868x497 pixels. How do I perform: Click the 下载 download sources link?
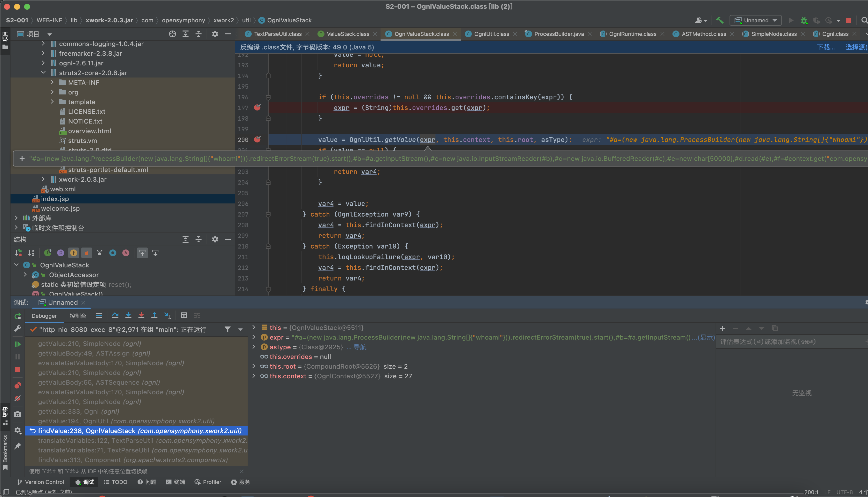[825, 47]
